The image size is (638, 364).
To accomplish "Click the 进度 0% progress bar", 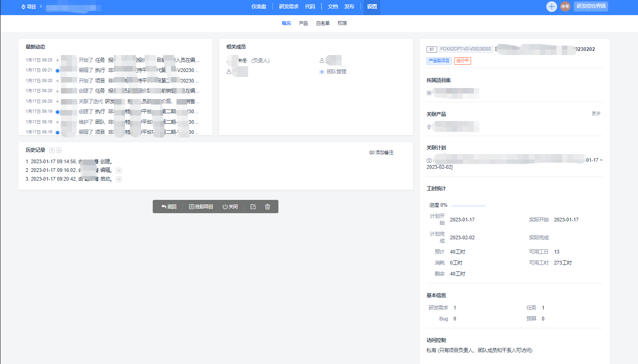I will [x=468, y=205].
